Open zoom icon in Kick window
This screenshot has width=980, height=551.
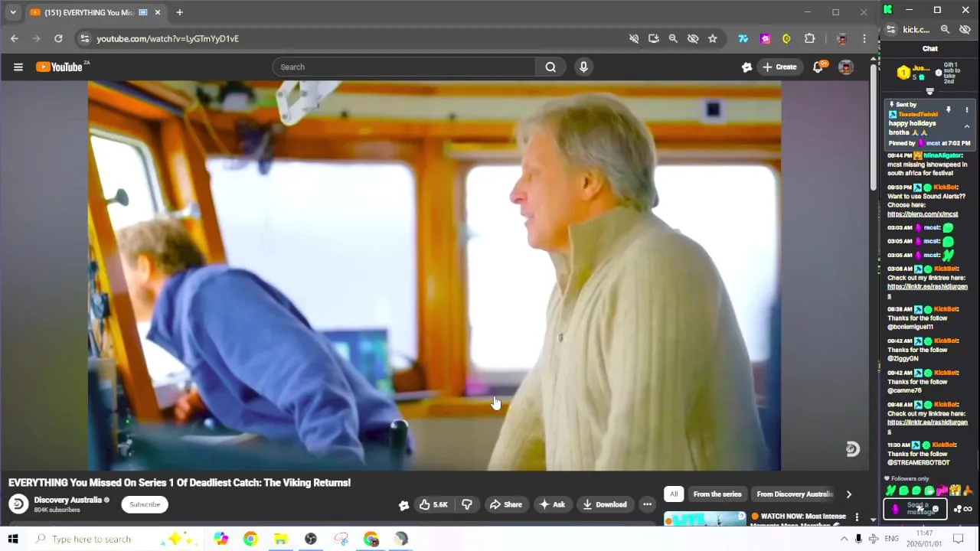pos(945,30)
